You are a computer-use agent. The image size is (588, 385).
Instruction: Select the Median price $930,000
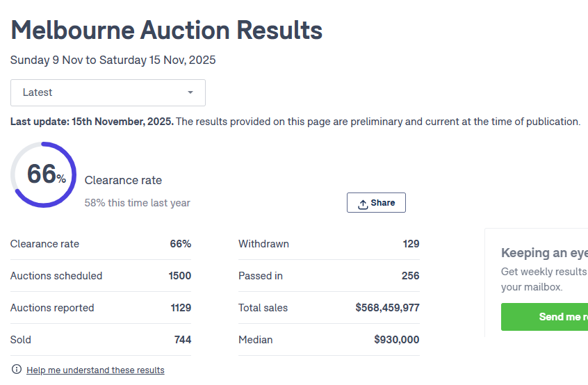click(x=396, y=340)
